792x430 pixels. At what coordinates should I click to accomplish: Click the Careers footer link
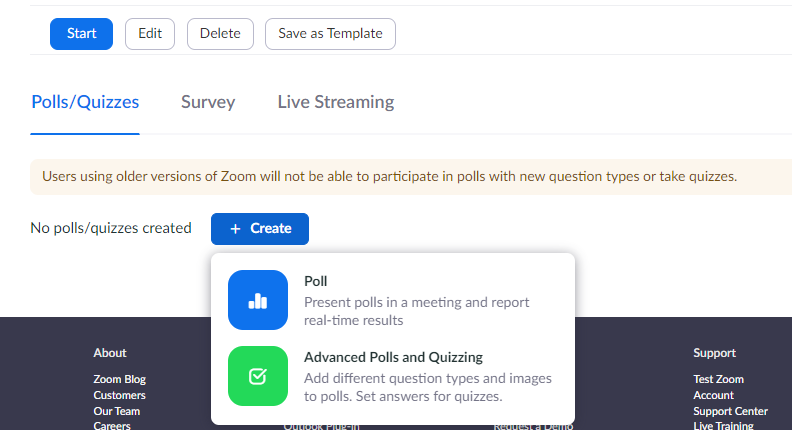coord(111,426)
